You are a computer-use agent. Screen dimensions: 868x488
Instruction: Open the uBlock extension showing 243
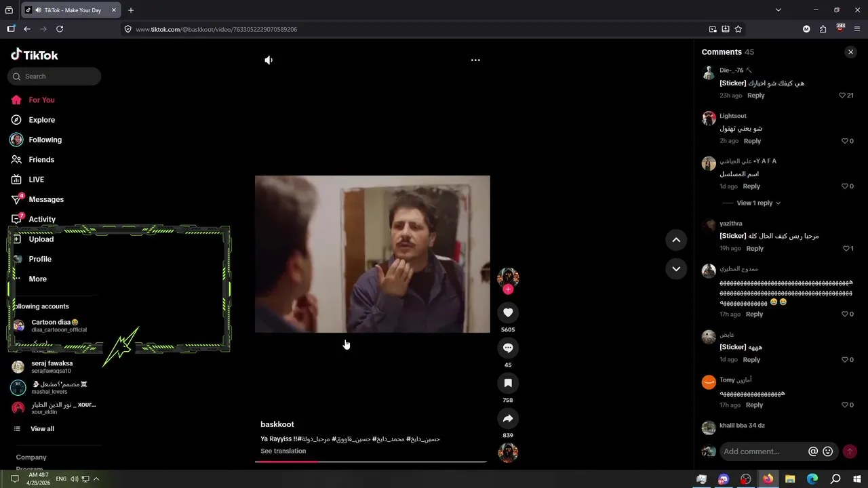click(x=840, y=28)
